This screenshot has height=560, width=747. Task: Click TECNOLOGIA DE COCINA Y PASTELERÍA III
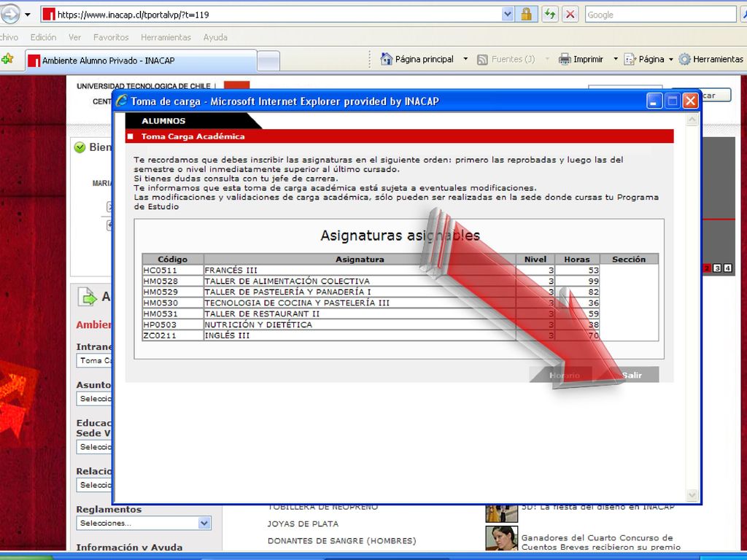371,303
